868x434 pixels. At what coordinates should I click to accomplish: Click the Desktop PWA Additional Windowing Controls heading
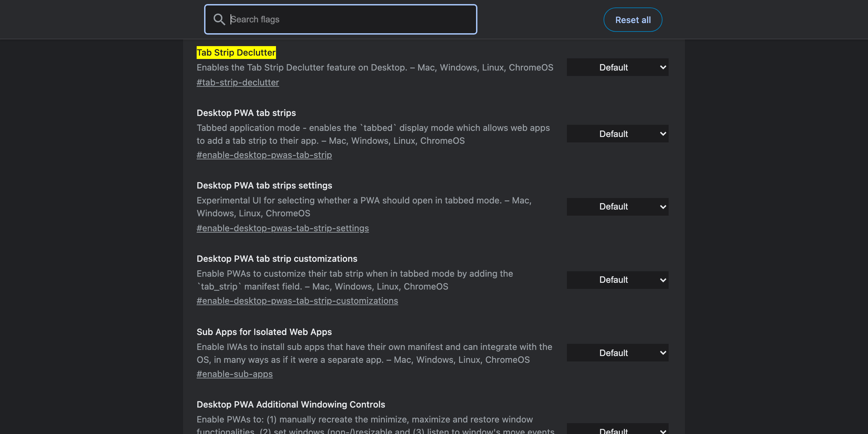291,405
